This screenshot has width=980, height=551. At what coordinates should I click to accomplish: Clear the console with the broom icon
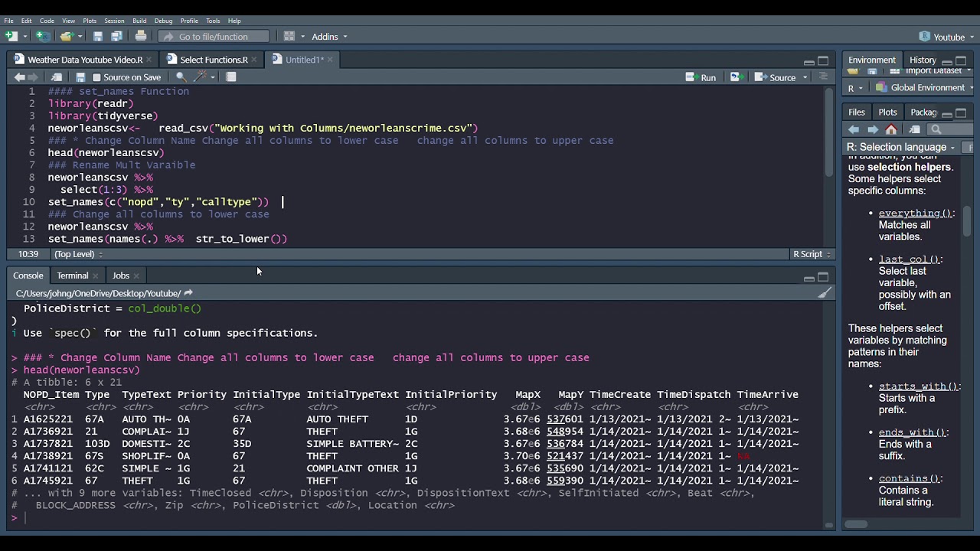825,293
